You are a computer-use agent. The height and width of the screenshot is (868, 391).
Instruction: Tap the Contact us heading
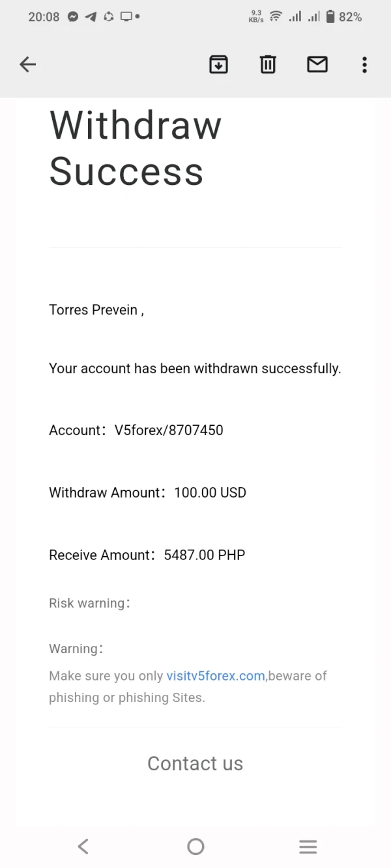(x=195, y=763)
